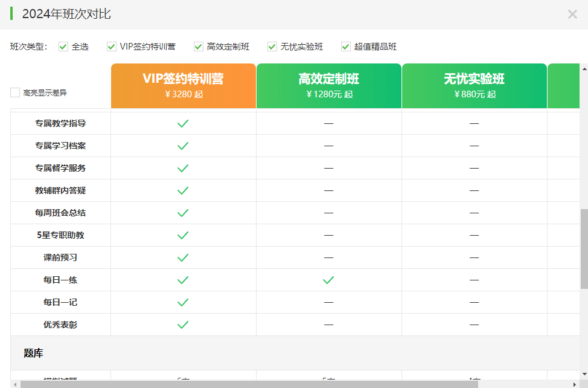This screenshot has height=388, width=588.
Task: Toggle the 全选 checkbox
Action: pyautogui.click(x=63, y=47)
